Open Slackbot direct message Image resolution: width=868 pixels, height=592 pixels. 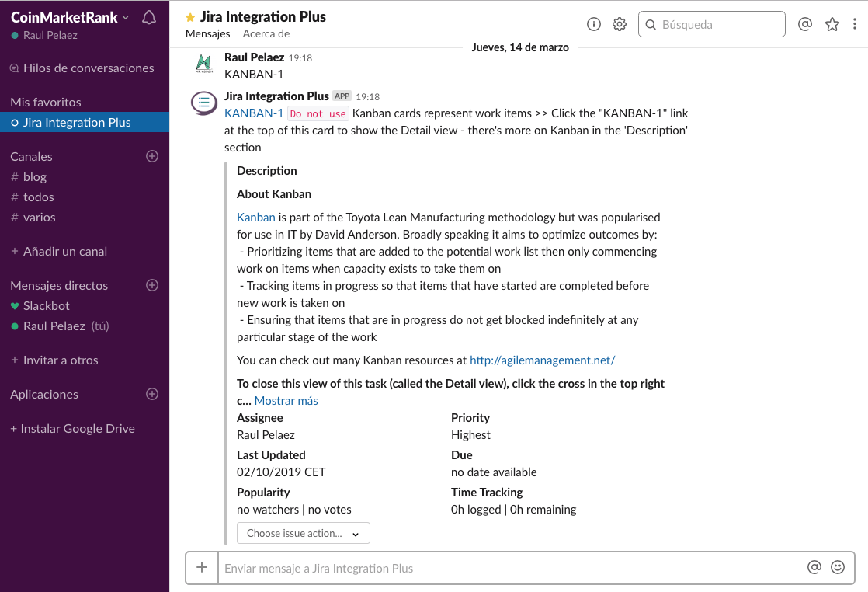tap(47, 306)
